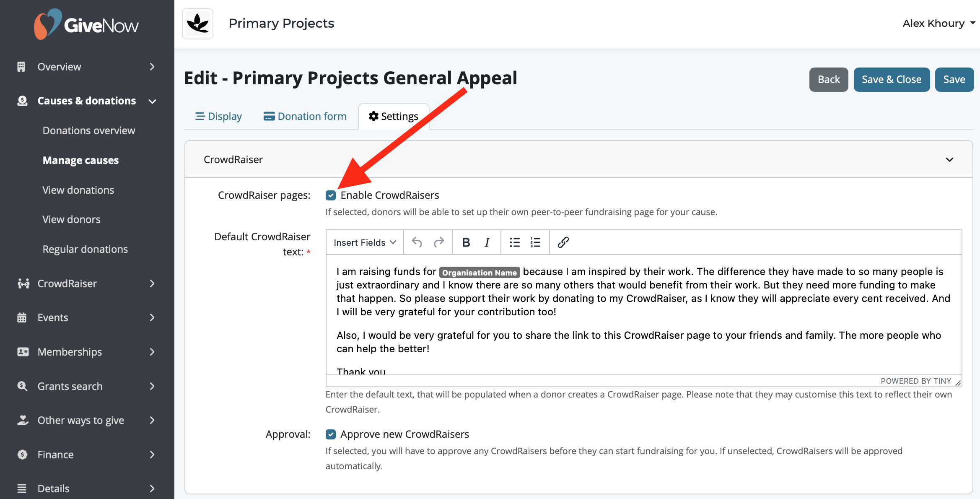980x499 pixels.
Task: Insert a numbered list
Action: pyautogui.click(x=535, y=242)
